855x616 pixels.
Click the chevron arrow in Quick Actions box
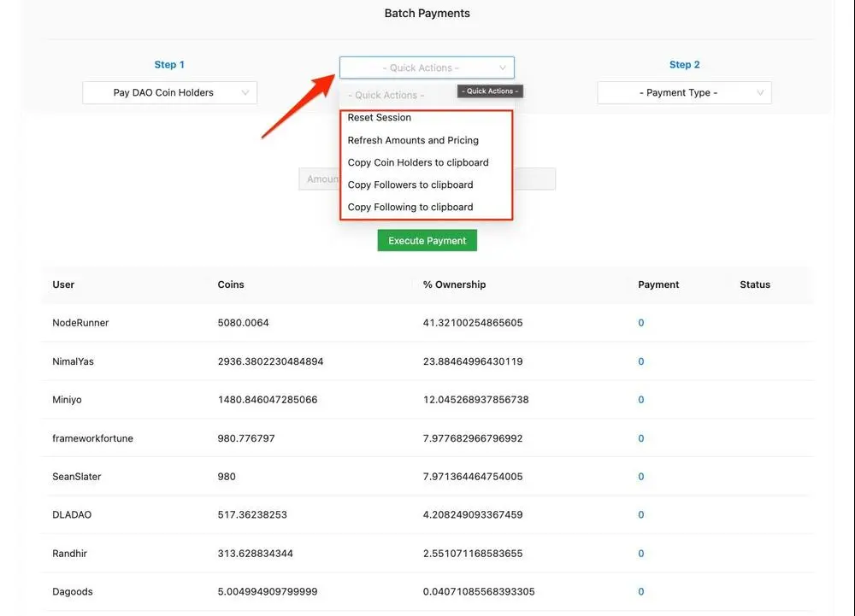pyautogui.click(x=502, y=67)
